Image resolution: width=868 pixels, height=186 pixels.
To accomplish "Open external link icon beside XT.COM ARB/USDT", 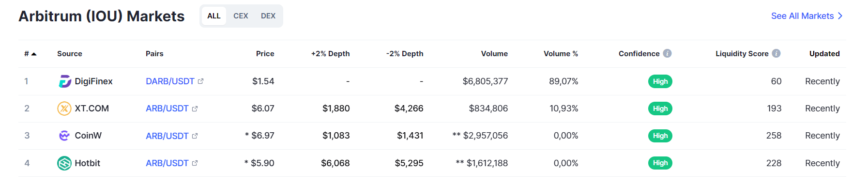I will (195, 108).
